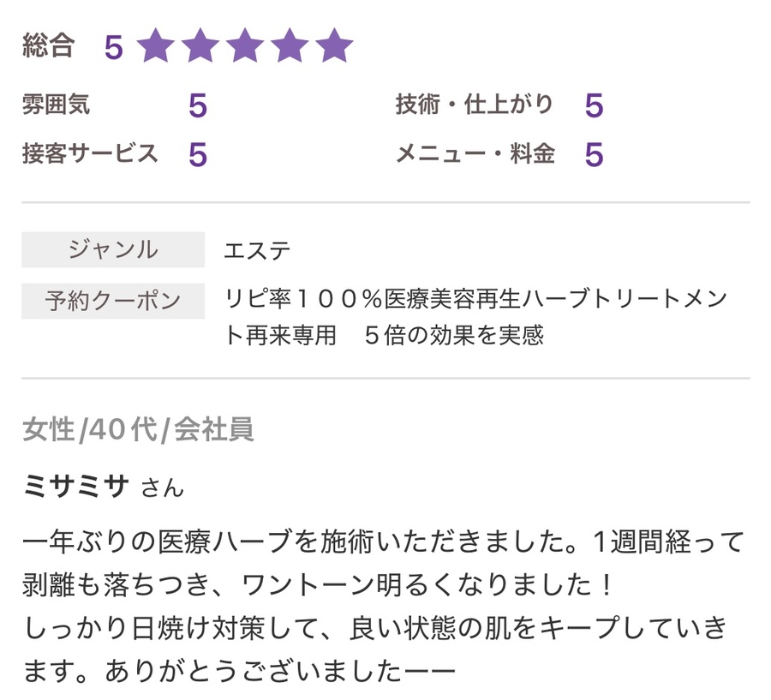771x700 pixels.
Task: Open the エステ genre link
Action: point(256,250)
